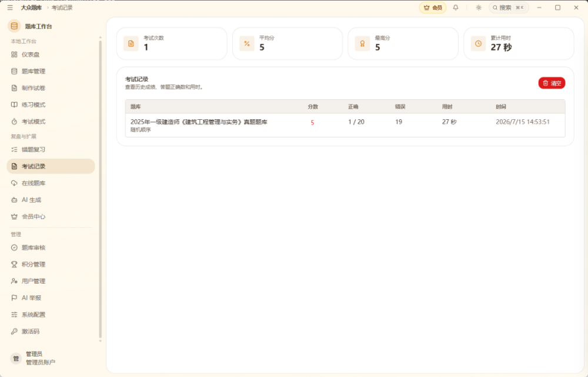Click the 制作试卷 document icon
The image size is (588, 377).
[14, 88]
